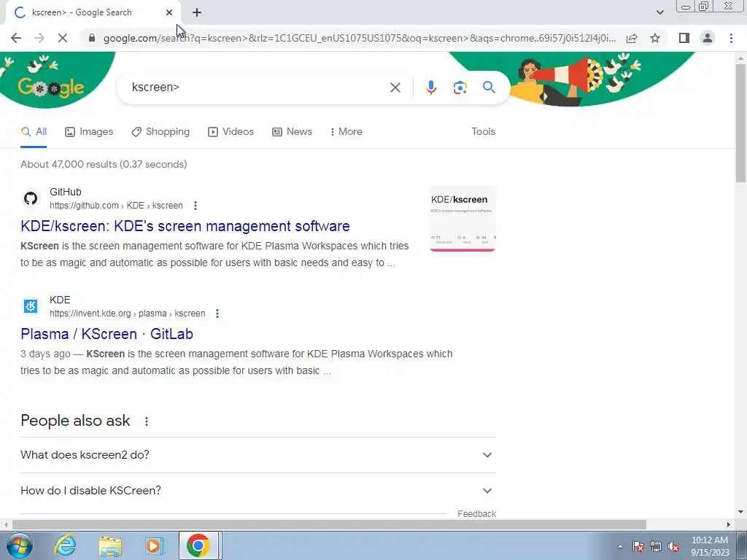This screenshot has width=747, height=560.
Task: Open the Chrome profile avatar
Action: click(708, 38)
